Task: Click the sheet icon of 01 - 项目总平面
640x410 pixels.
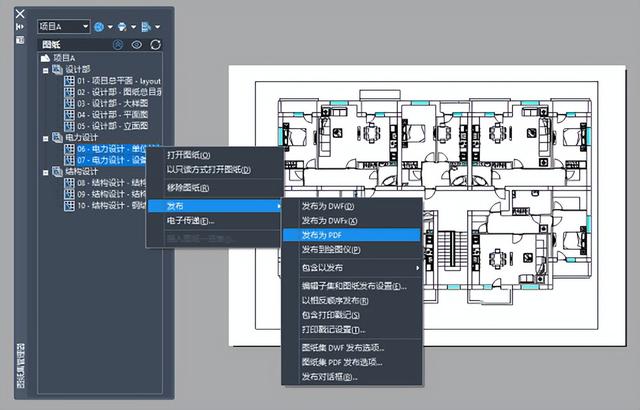Action: pyautogui.click(x=70, y=81)
